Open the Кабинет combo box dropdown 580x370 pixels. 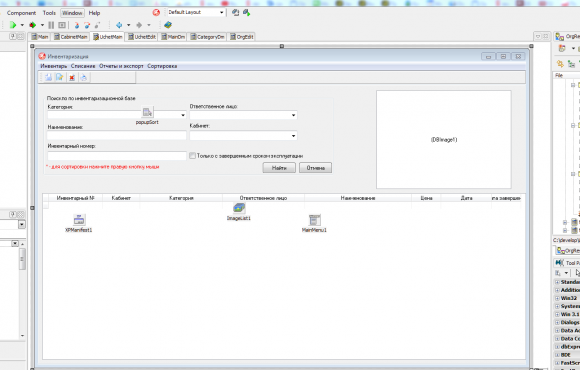click(x=293, y=136)
